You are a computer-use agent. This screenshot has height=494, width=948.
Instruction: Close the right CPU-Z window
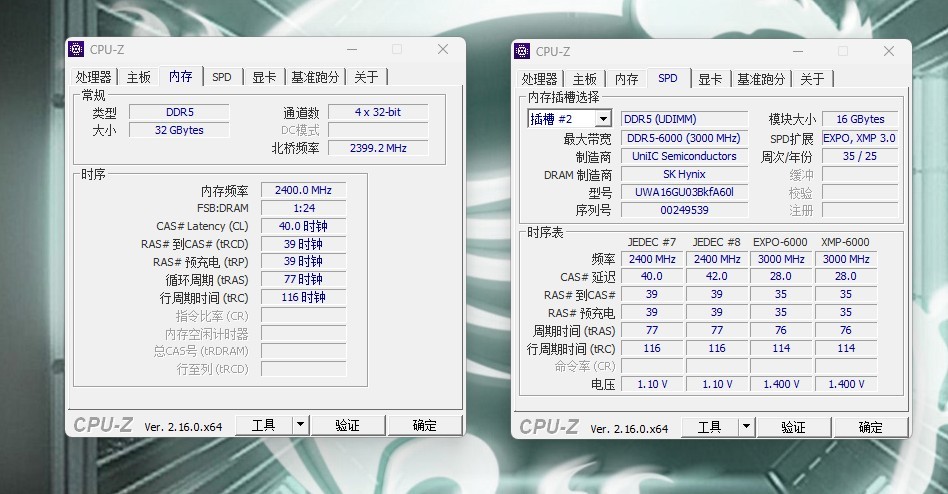[x=889, y=51]
